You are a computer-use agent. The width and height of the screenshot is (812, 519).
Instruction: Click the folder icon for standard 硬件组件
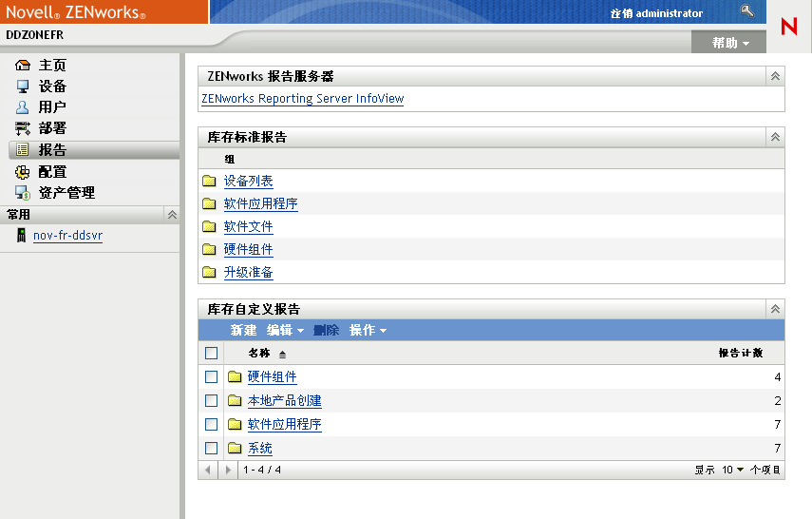[209, 249]
